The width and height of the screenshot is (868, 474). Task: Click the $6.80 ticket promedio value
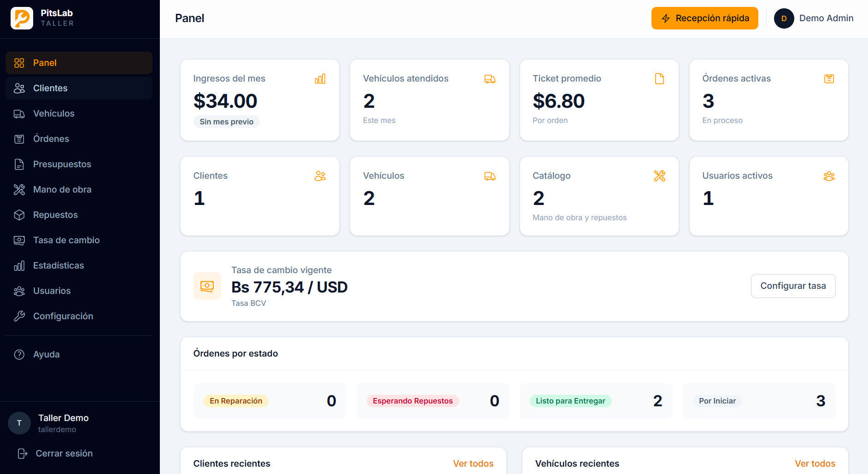point(558,101)
